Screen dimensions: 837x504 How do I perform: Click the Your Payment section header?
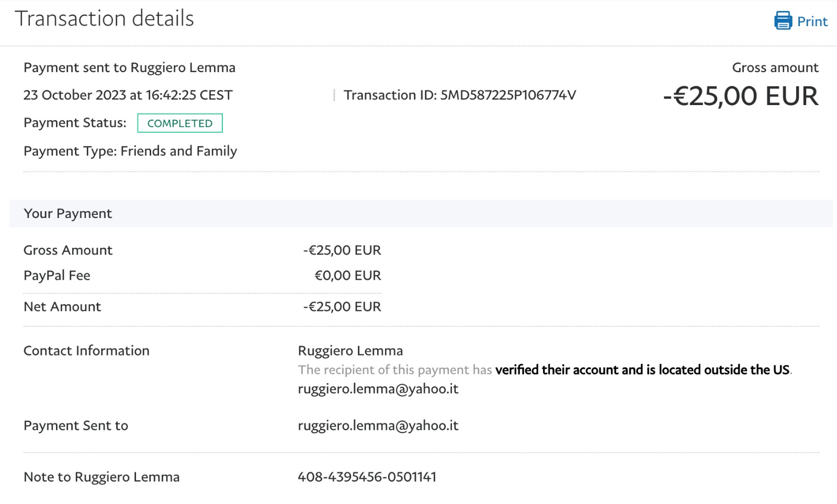(67, 213)
